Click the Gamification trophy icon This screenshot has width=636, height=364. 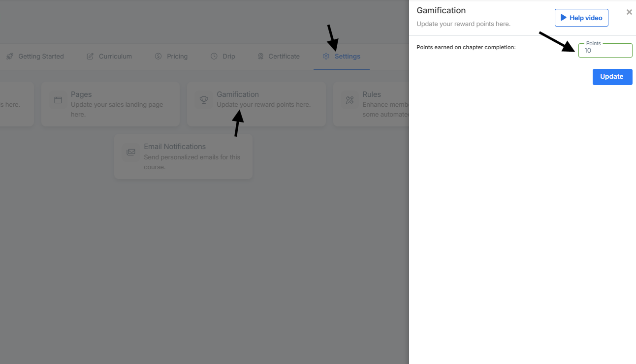203,99
